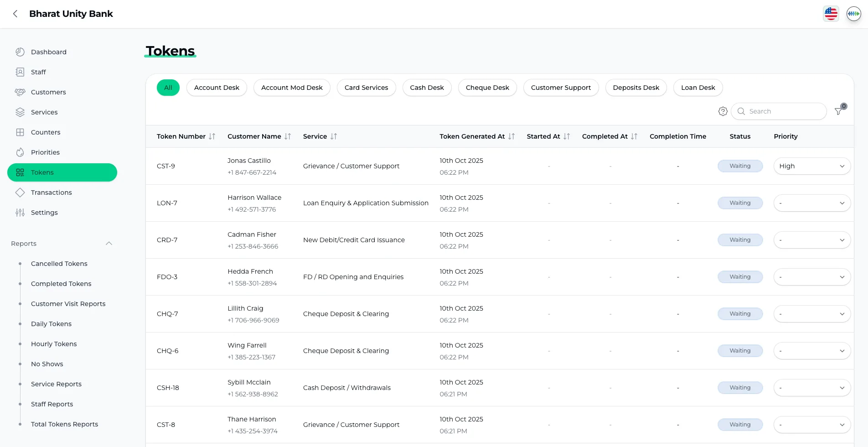Open Transactions from sidebar
Image resolution: width=868 pixels, height=447 pixels.
pyautogui.click(x=51, y=192)
